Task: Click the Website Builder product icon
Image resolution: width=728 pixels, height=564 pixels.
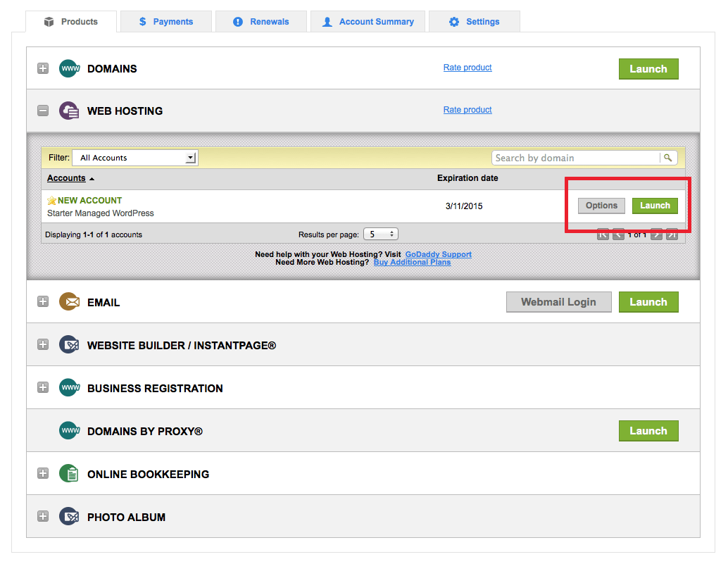Action: pos(69,344)
